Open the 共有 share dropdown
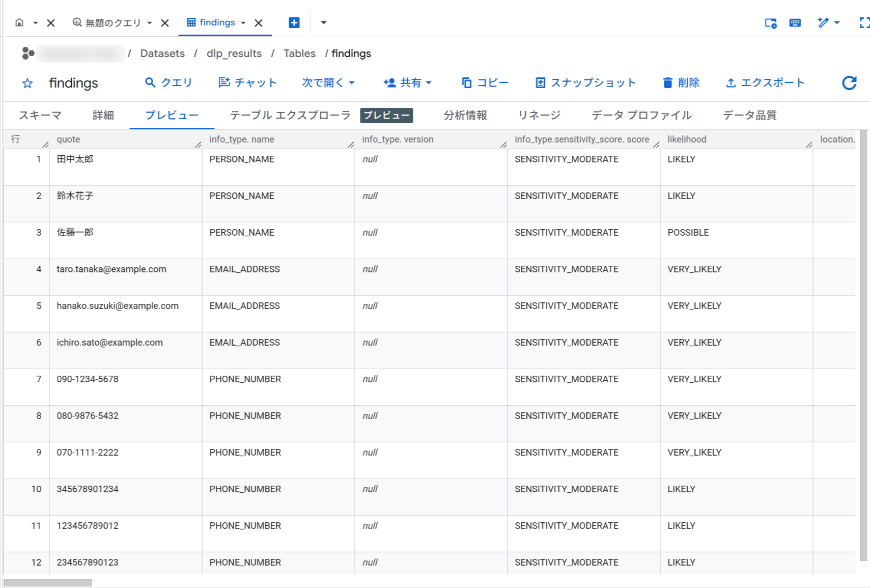 (x=407, y=82)
